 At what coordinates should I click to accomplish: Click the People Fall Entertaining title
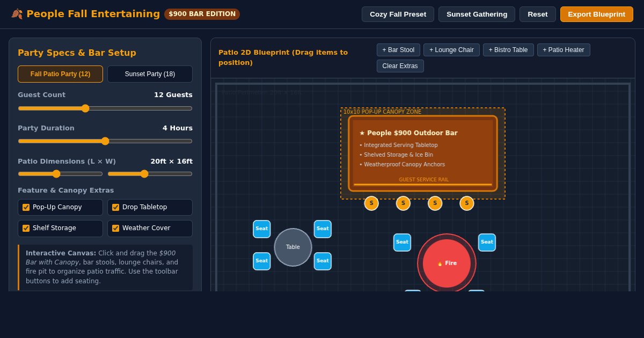tap(93, 14)
